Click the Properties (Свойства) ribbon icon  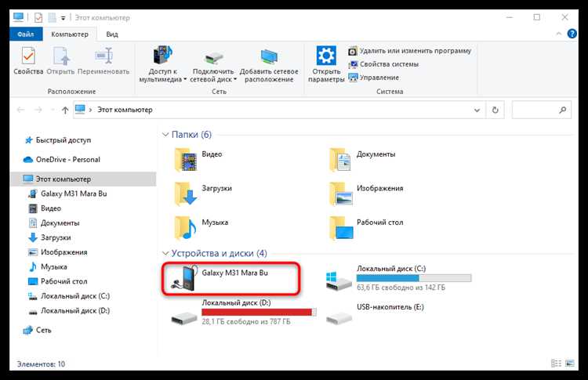tap(28, 56)
